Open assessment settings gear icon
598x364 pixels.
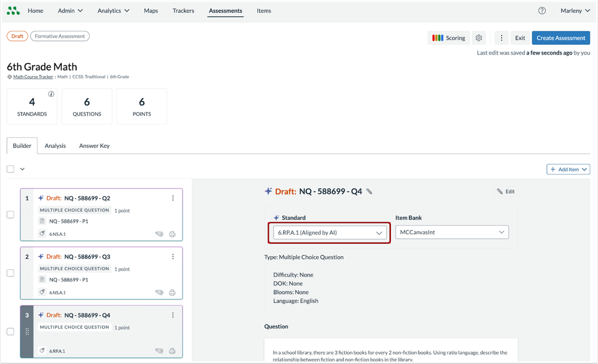click(479, 38)
